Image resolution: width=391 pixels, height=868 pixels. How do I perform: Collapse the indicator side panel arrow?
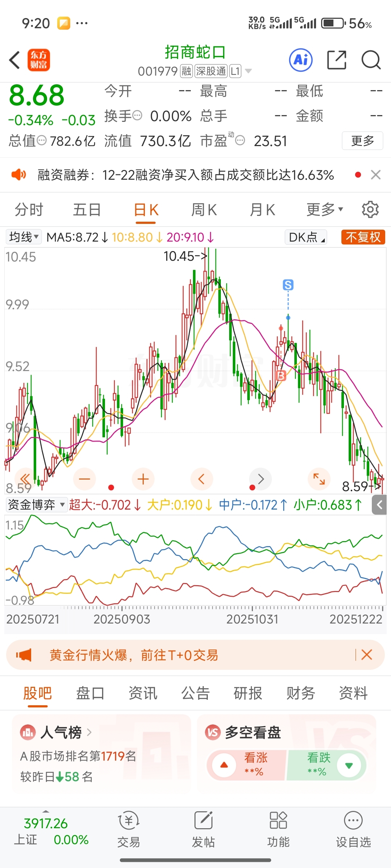[379, 505]
